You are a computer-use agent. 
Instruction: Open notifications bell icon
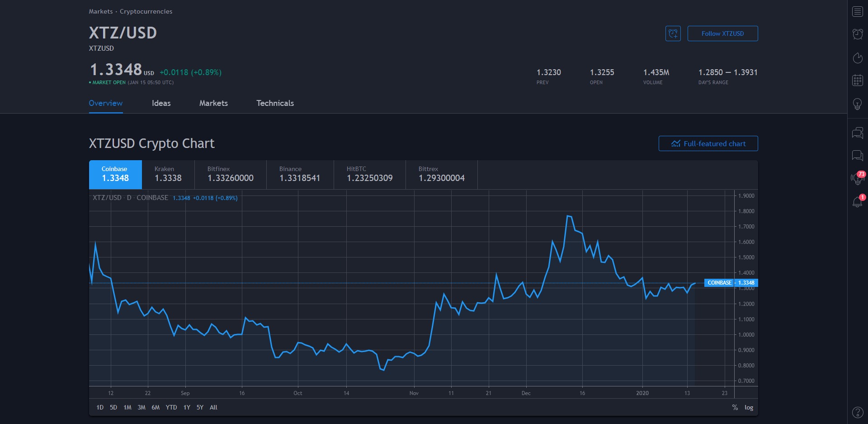click(858, 201)
